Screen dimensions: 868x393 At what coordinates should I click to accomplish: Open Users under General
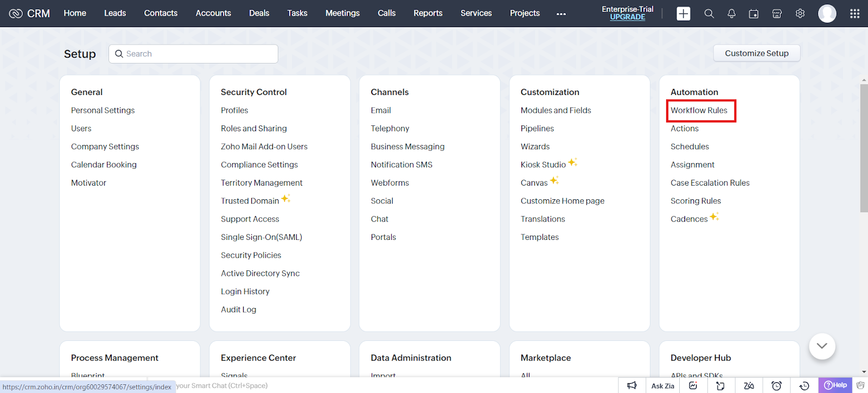pyautogui.click(x=81, y=129)
